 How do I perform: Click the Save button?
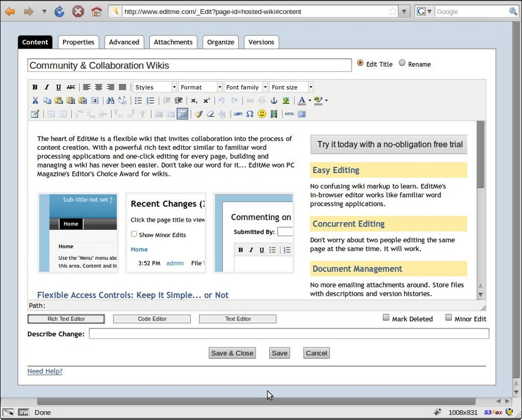279,353
